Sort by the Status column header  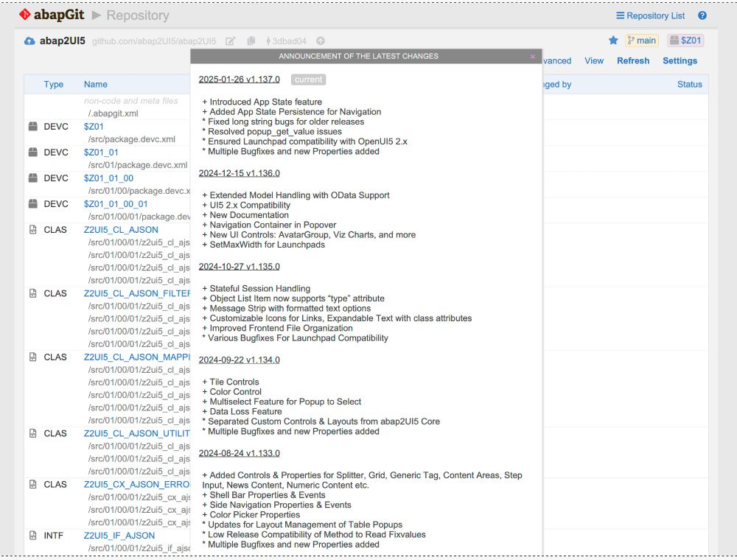690,85
